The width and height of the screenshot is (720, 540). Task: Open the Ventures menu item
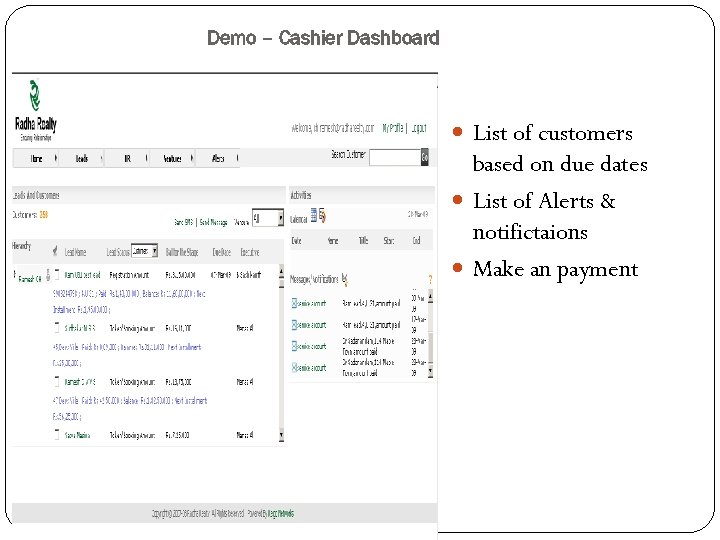pyautogui.click(x=173, y=158)
